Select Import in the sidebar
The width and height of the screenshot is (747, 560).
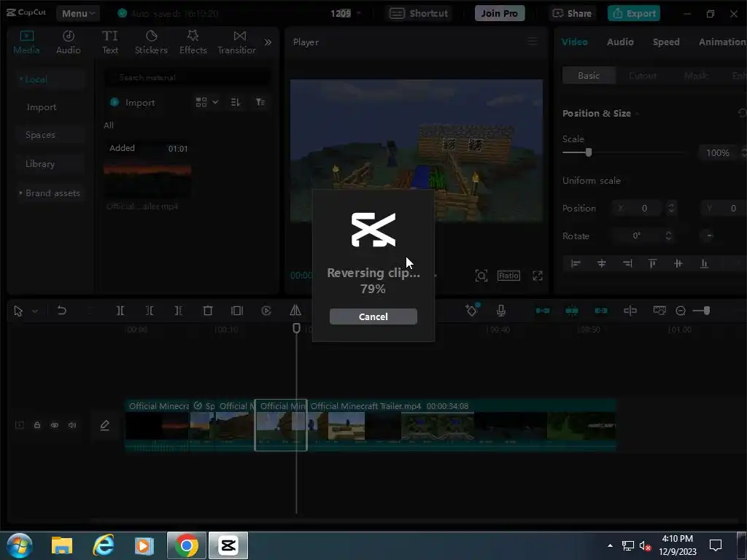coord(42,107)
